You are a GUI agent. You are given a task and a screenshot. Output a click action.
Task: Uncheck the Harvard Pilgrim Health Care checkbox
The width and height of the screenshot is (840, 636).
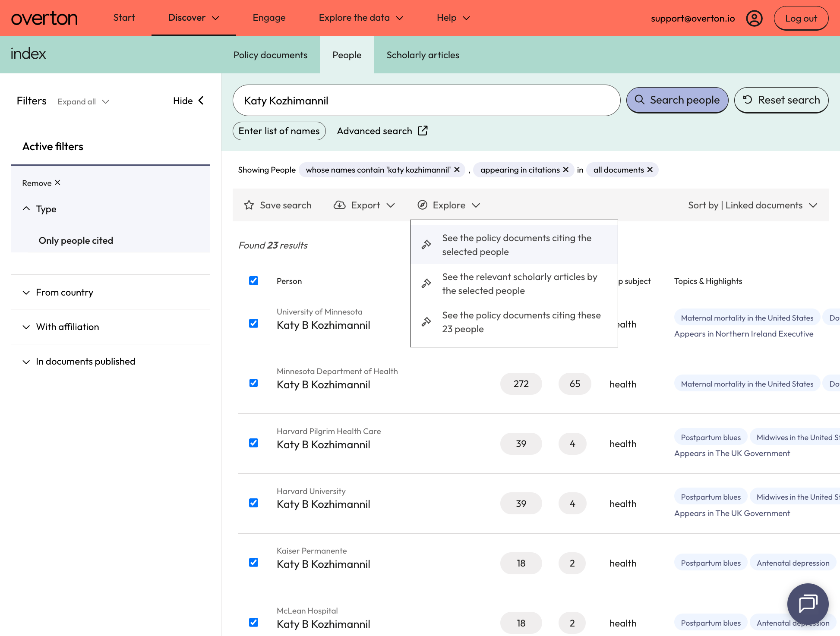(x=253, y=443)
